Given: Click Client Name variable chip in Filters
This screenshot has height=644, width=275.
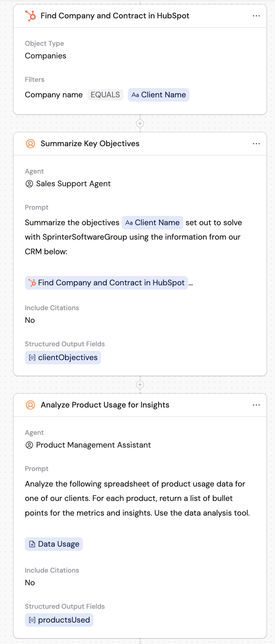Looking at the screenshot, I should tap(159, 95).
